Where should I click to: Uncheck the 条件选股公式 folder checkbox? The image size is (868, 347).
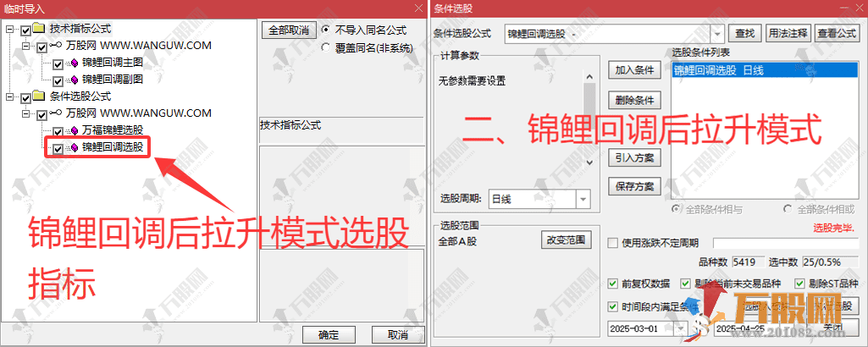click(x=25, y=98)
